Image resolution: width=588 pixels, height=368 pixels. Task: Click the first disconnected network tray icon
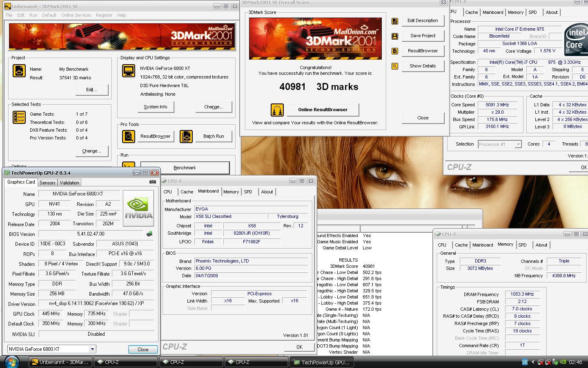[541, 362]
